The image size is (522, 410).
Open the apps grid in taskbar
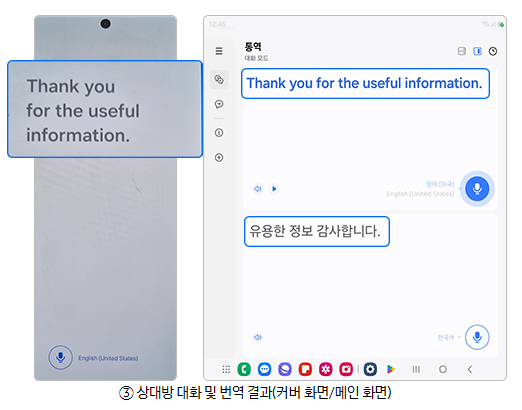(226, 369)
